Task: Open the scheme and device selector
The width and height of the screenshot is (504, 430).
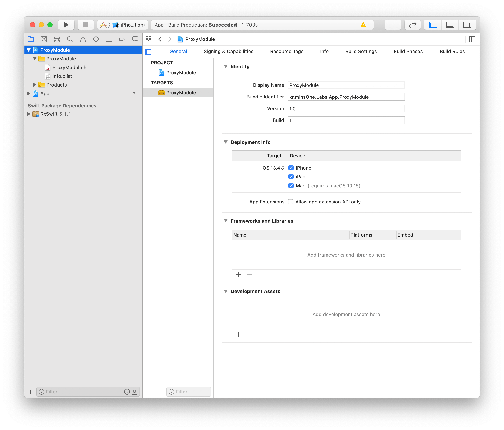Action: (122, 25)
